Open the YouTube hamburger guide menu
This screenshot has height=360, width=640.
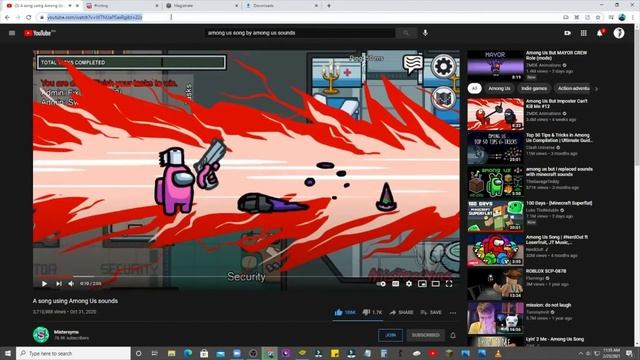(x=12, y=33)
